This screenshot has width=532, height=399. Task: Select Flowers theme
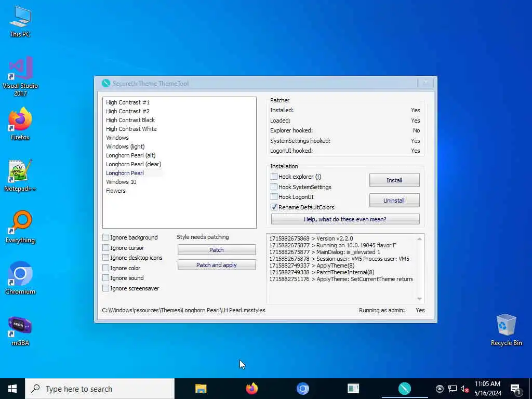coord(116,190)
